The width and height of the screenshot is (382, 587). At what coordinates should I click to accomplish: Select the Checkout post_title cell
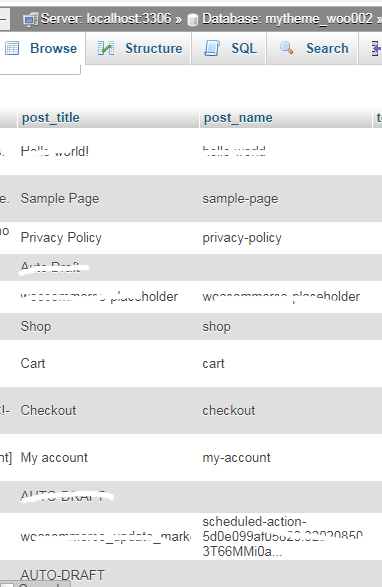[x=109, y=411]
